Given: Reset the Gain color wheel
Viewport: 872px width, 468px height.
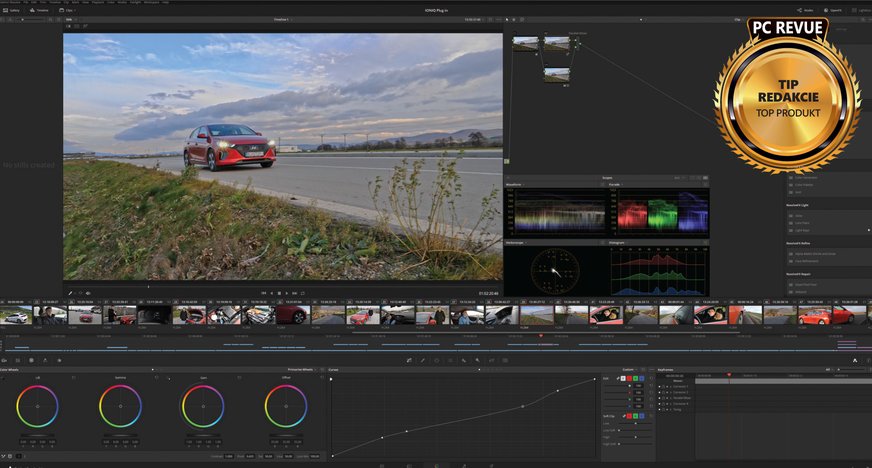Looking at the screenshot, I should [x=238, y=378].
